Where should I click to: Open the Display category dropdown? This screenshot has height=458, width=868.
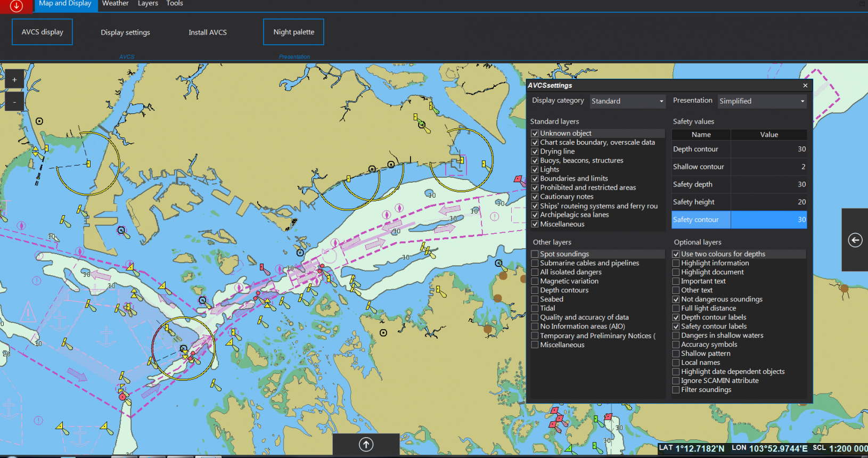pos(627,101)
